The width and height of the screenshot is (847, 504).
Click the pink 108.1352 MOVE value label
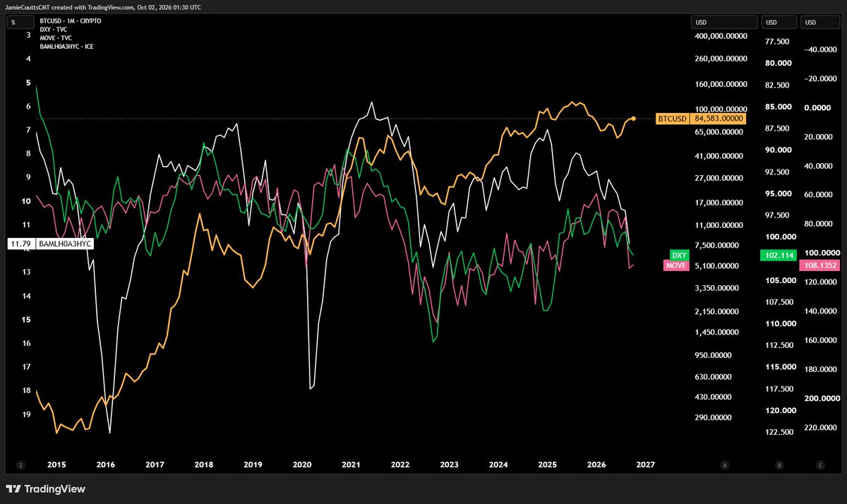point(819,267)
